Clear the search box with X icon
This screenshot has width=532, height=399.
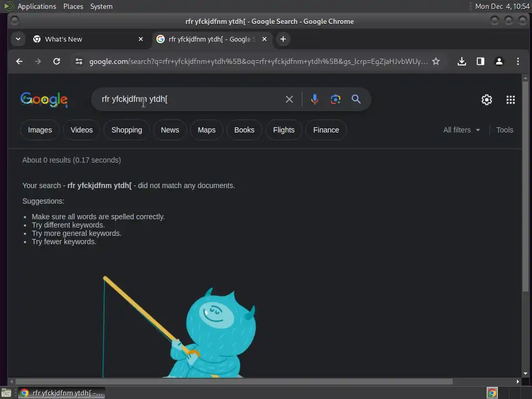289,99
